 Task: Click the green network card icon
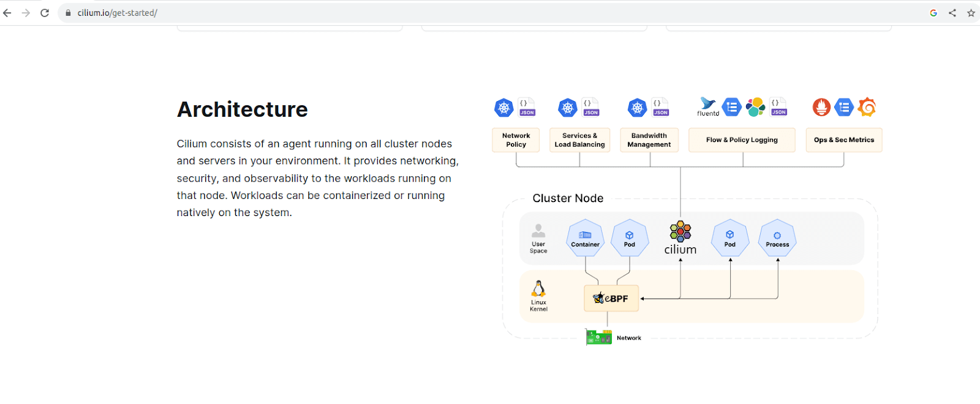[x=598, y=337]
